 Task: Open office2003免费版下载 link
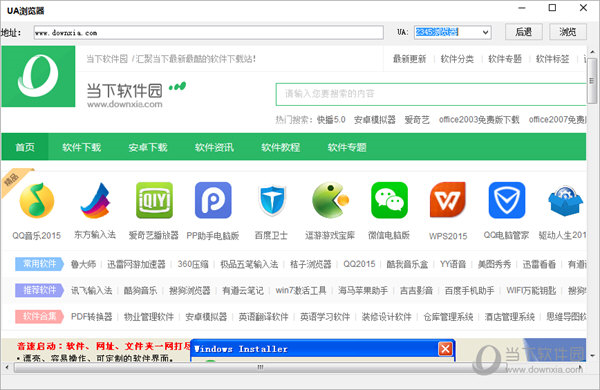click(x=479, y=120)
